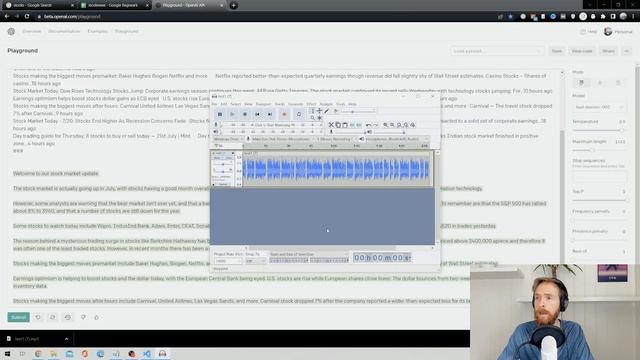The image size is (640, 360).
Task: Open Snap-To dropdown in Audacity
Action: pyautogui.click(x=256, y=261)
